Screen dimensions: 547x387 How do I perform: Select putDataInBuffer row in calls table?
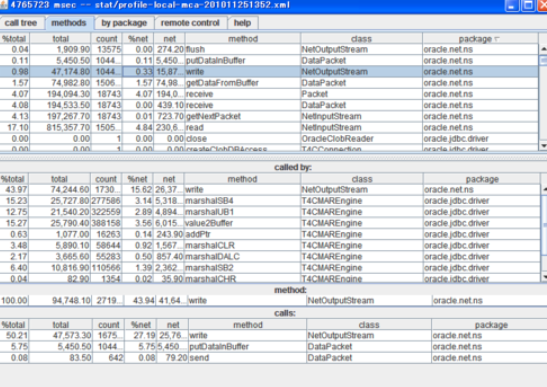274,347
